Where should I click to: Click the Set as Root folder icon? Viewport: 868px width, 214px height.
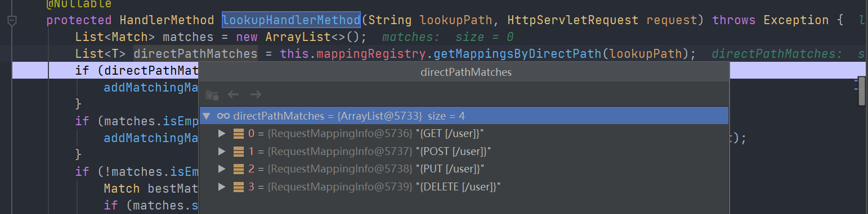(x=212, y=94)
